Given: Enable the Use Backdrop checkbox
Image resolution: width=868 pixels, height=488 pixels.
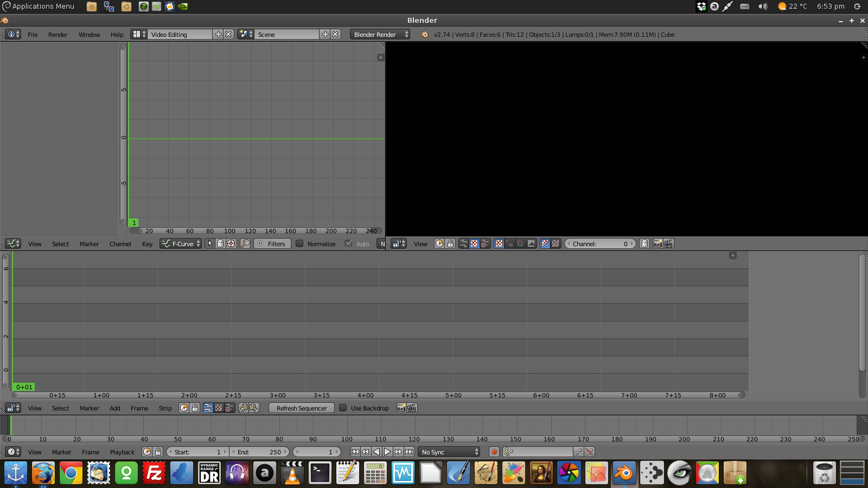Looking at the screenshot, I should tap(343, 408).
